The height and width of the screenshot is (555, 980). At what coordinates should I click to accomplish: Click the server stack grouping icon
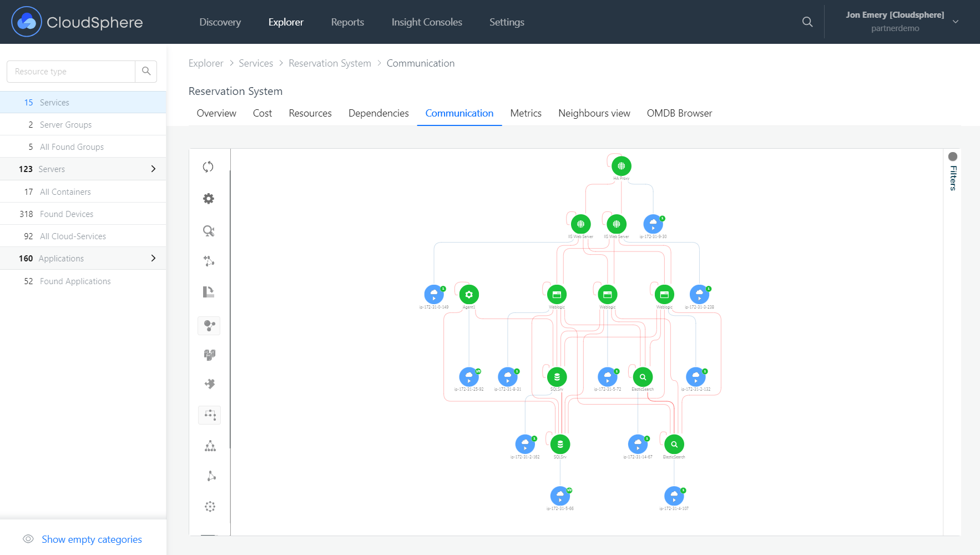(209, 355)
